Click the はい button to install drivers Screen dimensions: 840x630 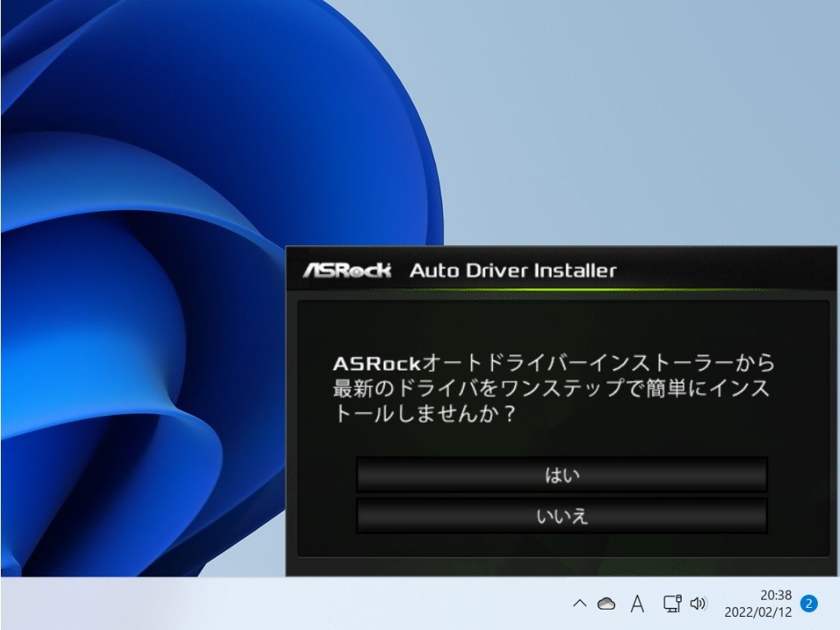pyautogui.click(x=562, y=475)
